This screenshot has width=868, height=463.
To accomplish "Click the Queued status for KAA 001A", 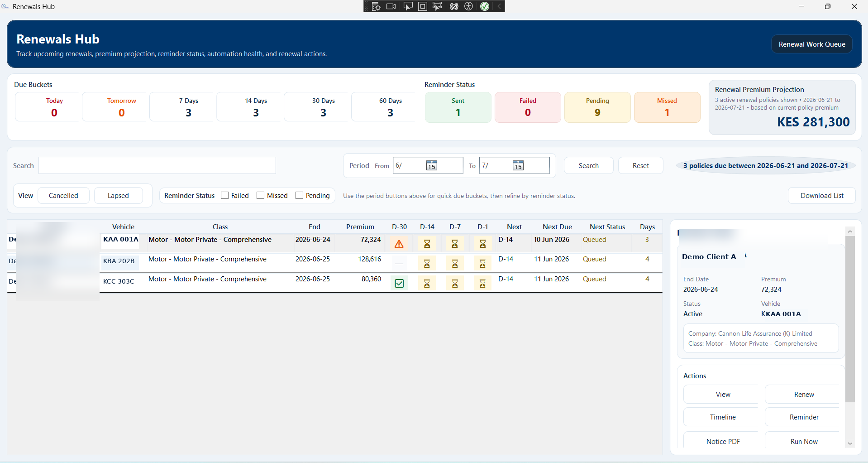I will 594,240.
